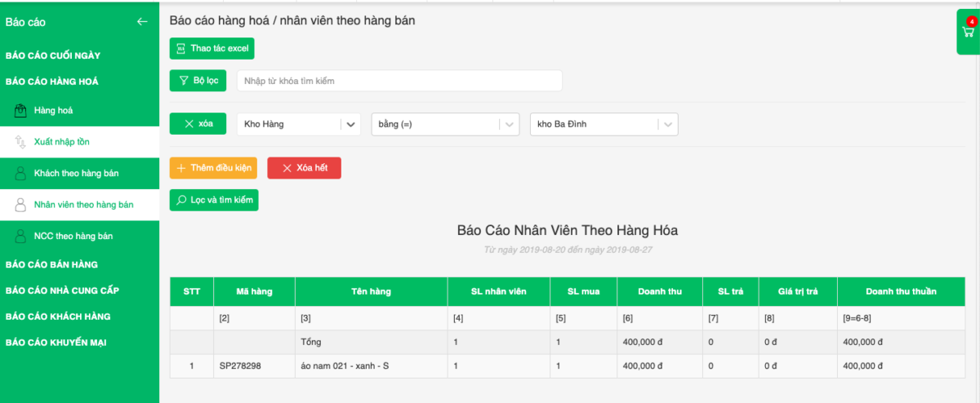Click the orange Thêm điều kiện button

(x=213, y=168)
